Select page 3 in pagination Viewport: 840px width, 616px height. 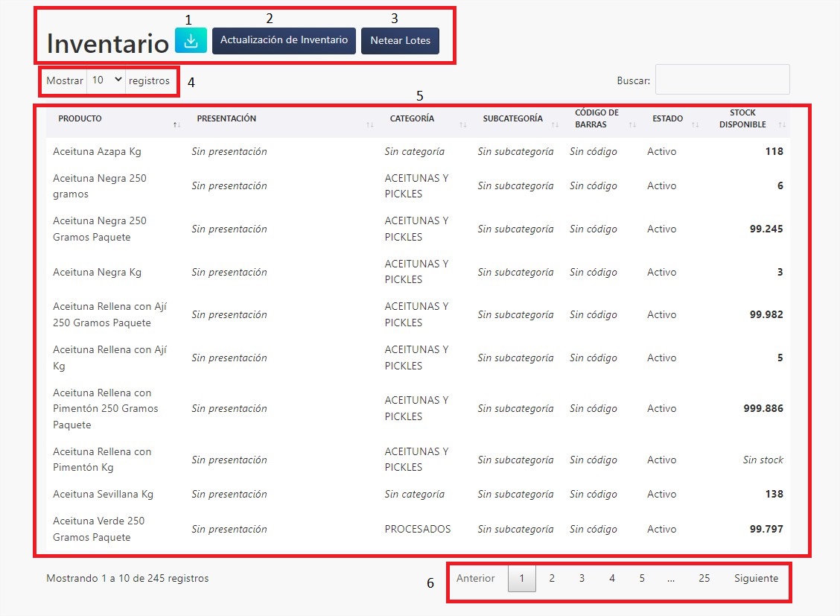coord(582,578)
